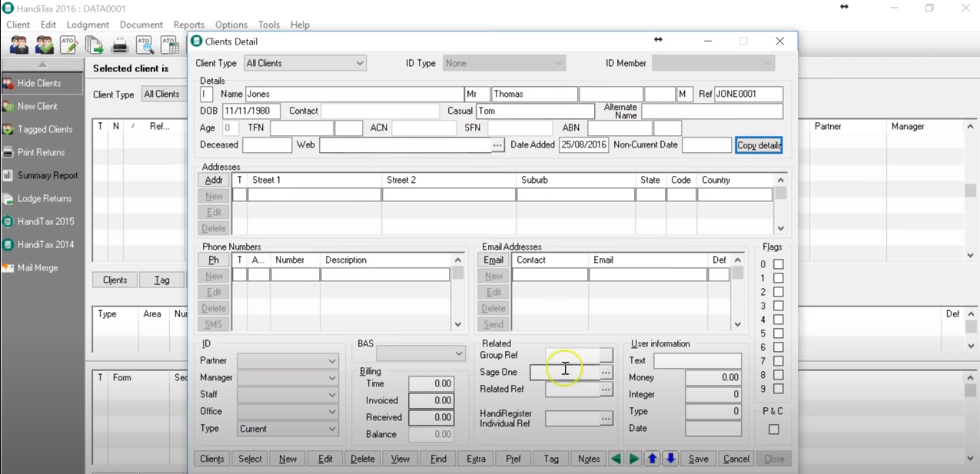Image resolution: width=980 pixels, height=474 pixels.
Task: Click the clients group icon in the toolbar
Action: pos(19,45)
